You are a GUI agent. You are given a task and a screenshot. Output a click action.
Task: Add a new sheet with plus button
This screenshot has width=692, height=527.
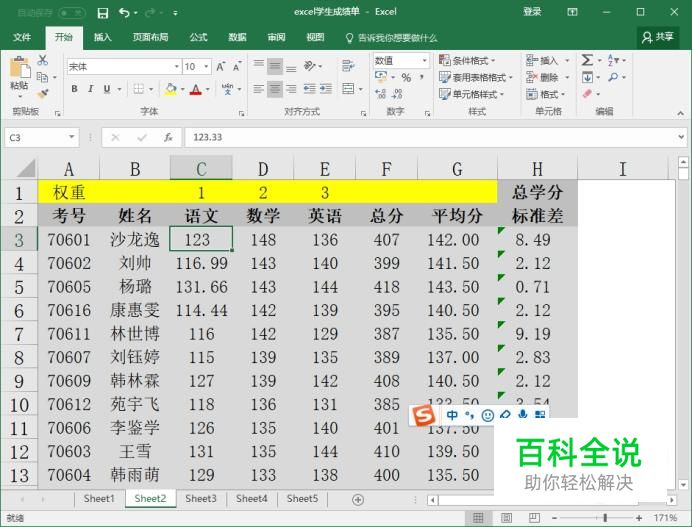point(358,500)
